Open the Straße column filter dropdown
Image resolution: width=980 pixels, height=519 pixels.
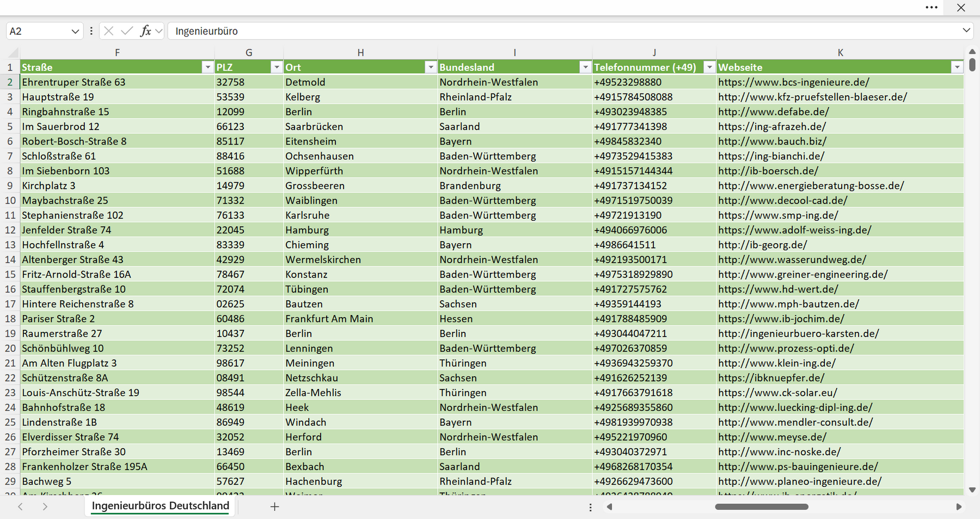pyautogui.click(x=207, y=67)
